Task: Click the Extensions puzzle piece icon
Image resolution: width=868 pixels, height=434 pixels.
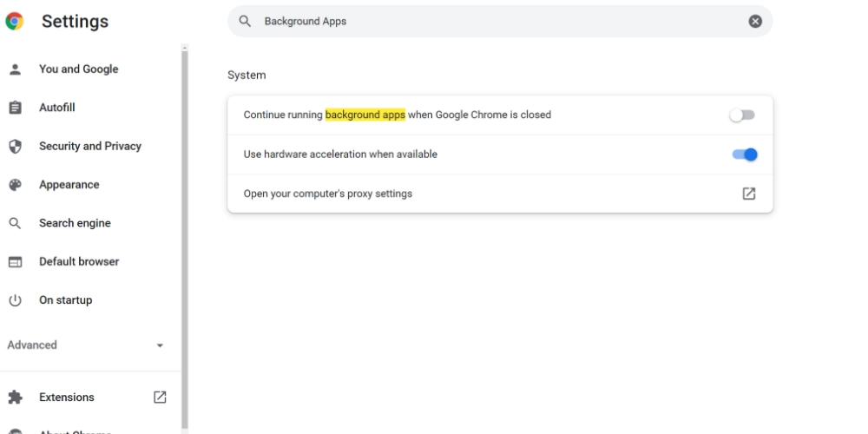Action: click(16, 397)
